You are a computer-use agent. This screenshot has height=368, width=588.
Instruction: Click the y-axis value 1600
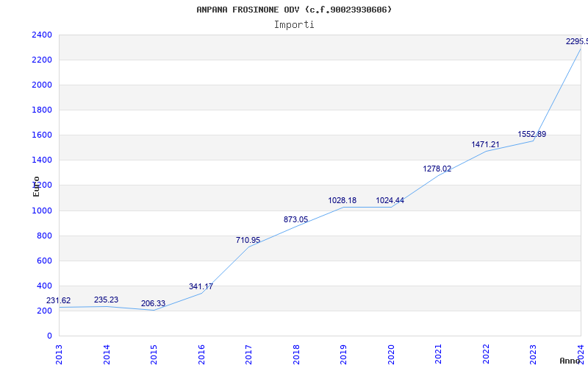click(42, 135)
